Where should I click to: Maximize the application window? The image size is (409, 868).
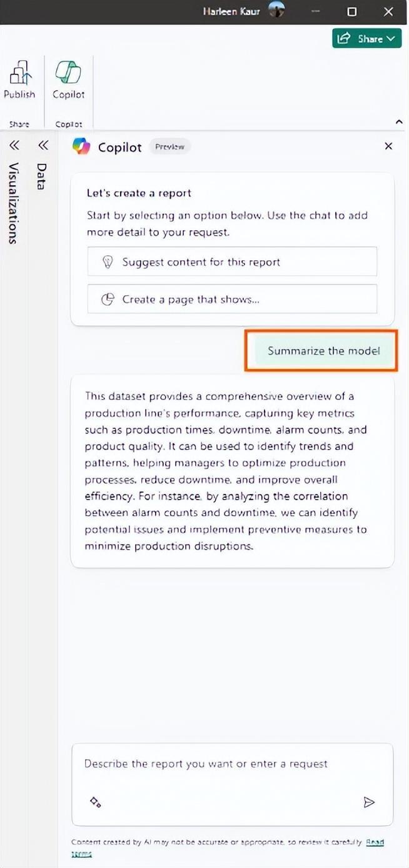point(352,11)
